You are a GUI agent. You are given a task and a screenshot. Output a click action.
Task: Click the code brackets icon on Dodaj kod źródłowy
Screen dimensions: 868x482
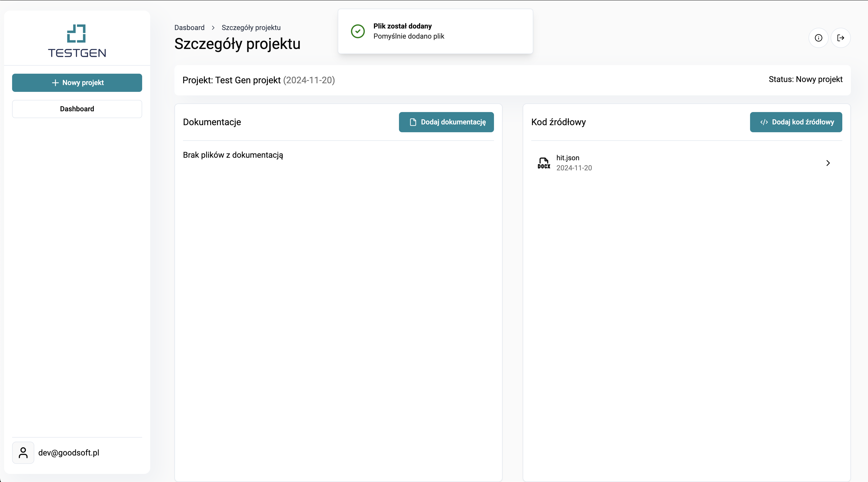pyautogui.click(x=764, y=122)
